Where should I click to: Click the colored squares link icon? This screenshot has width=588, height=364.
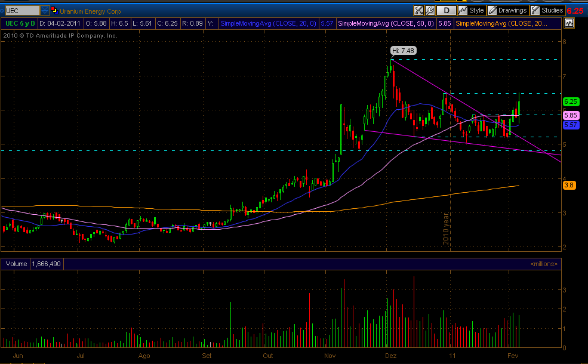(x=54, y=10)
